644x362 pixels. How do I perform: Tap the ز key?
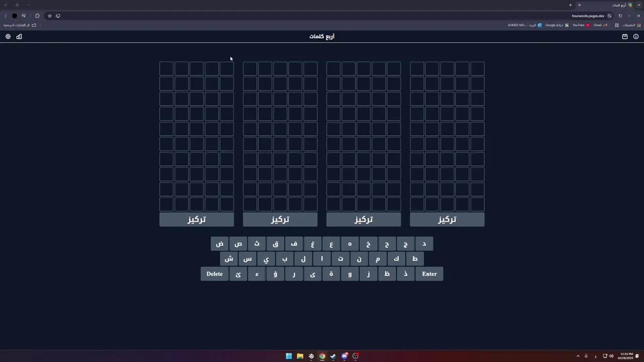tap(368, 274)
